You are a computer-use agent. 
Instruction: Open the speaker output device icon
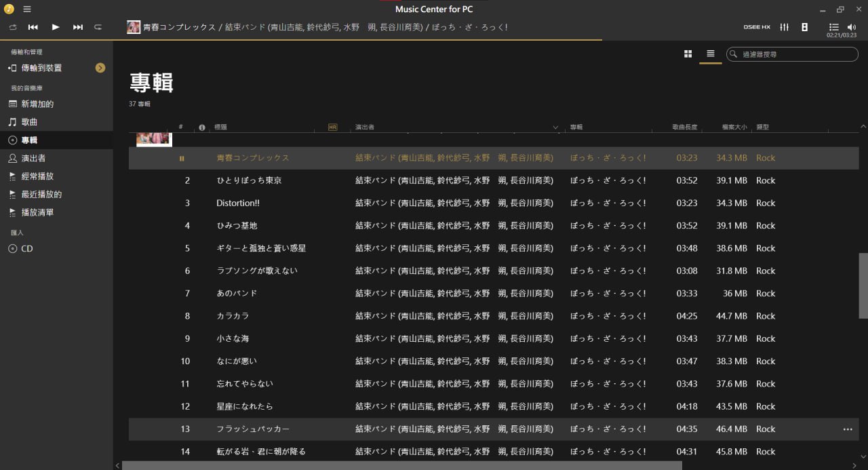pos(804,27)
